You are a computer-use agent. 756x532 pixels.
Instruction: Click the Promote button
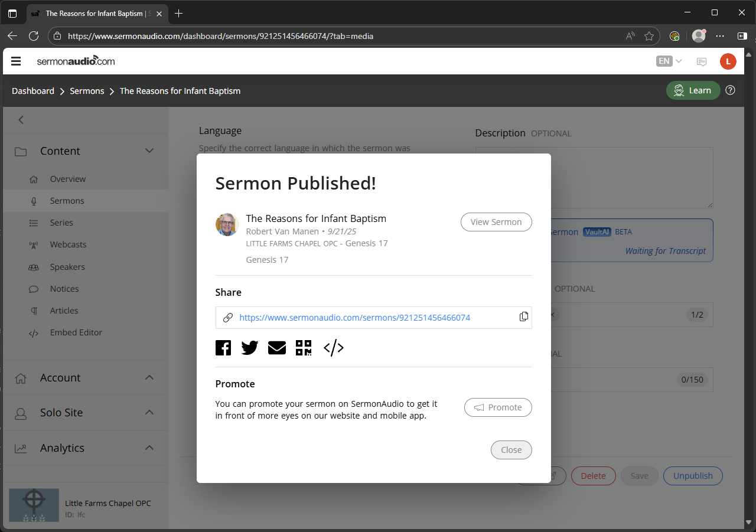click(498, 407)
